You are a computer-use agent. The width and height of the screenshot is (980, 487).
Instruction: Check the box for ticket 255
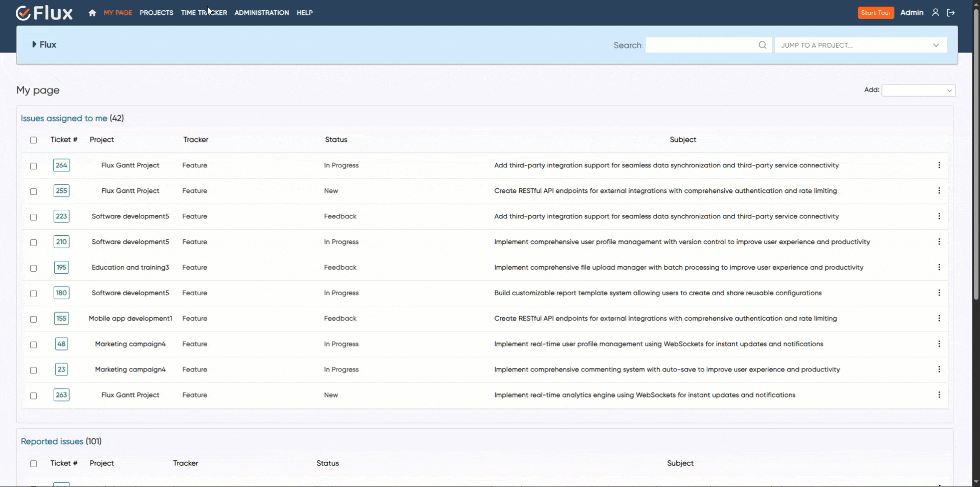34,191
